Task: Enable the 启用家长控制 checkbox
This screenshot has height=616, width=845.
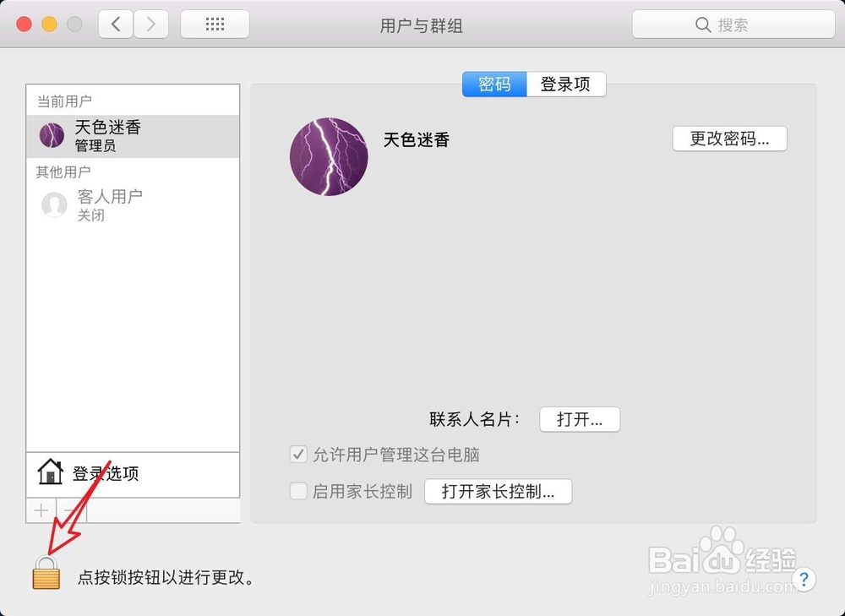Action: (298, 491)
